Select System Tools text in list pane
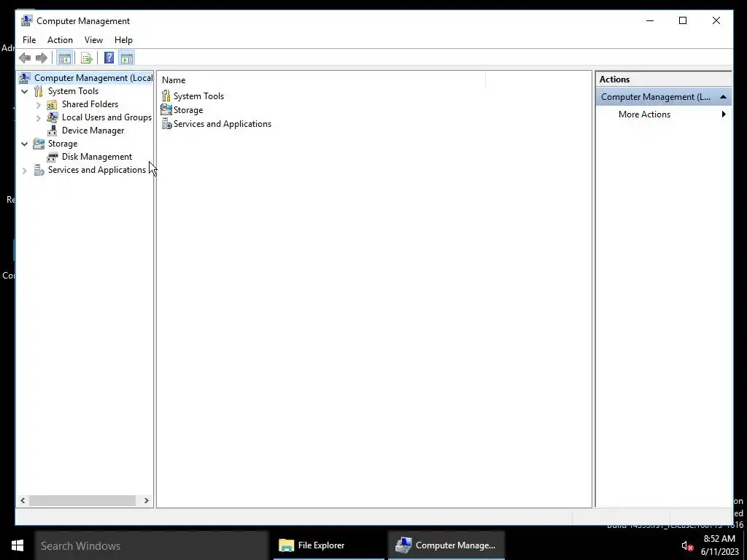747x560 pixels. click(x=198, y=96)
